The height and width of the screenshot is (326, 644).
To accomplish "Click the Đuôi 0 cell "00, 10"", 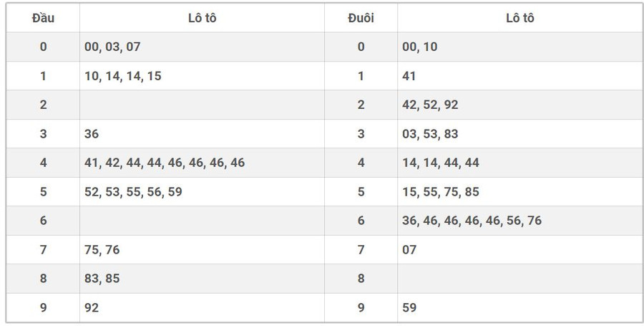I will point(419,47).
